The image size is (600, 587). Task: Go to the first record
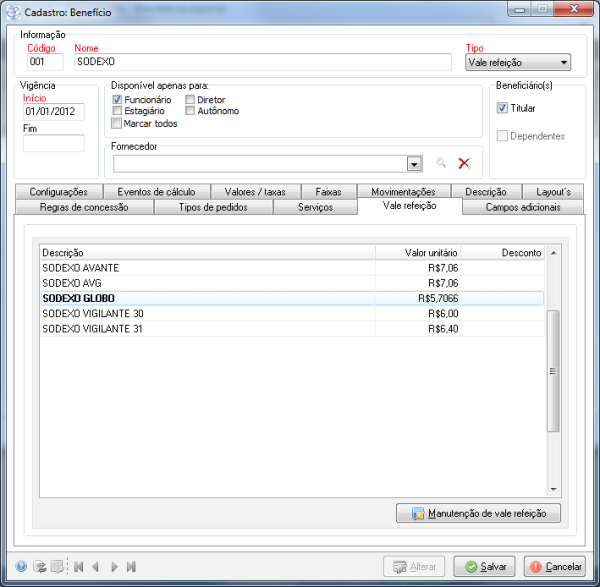pos(79,566)
